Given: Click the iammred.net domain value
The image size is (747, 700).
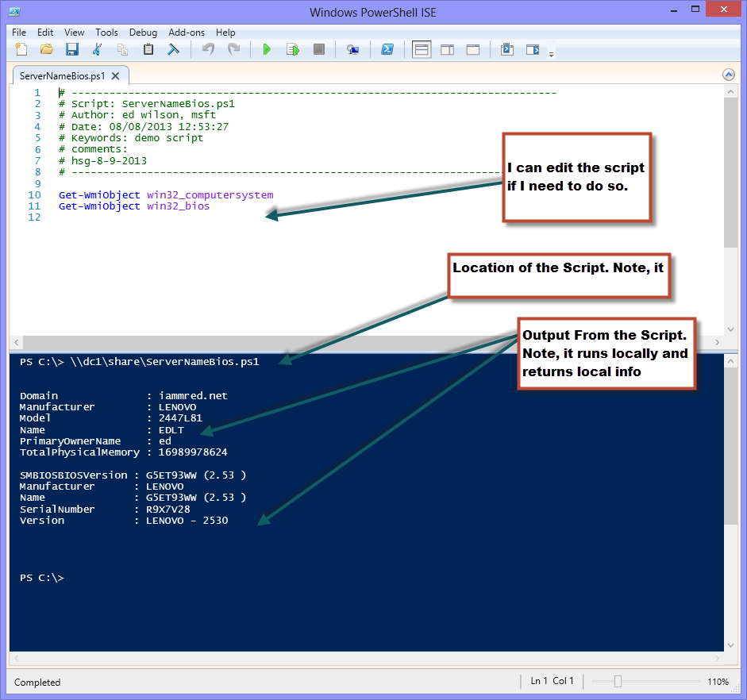Looking at the screenshot, I should (193, 396).
